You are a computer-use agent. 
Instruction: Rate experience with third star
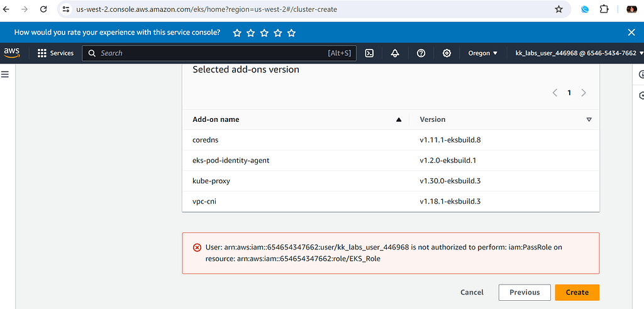(x=264, y=33)
